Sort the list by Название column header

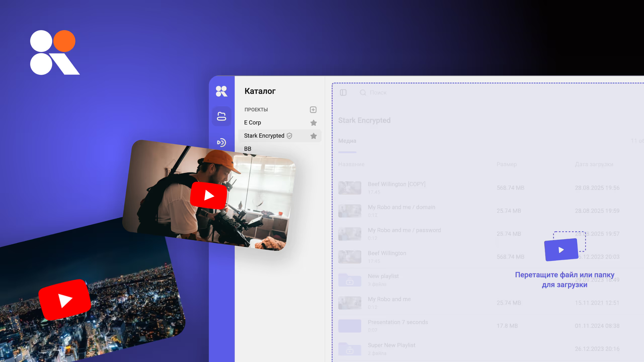click(x=351, y=164)
